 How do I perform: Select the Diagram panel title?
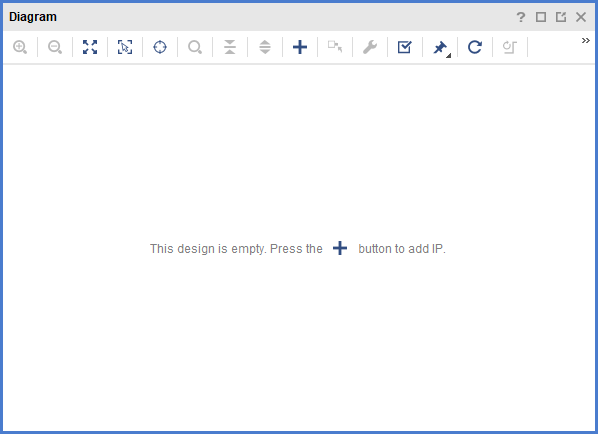(33, 17)
